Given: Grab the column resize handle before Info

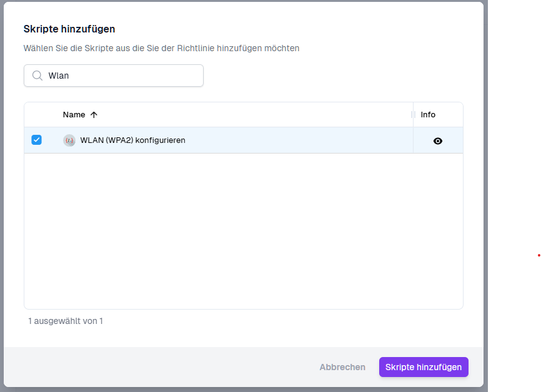Looking at the screenshot, I should click(412, 115).
